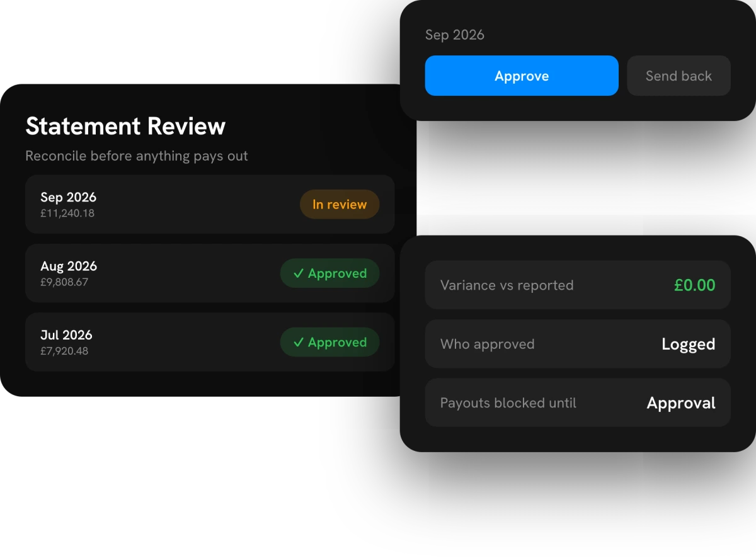The height and width of the screenshot is (558, 756).
Task: Click the Approval value
Action: click(681, 403)
